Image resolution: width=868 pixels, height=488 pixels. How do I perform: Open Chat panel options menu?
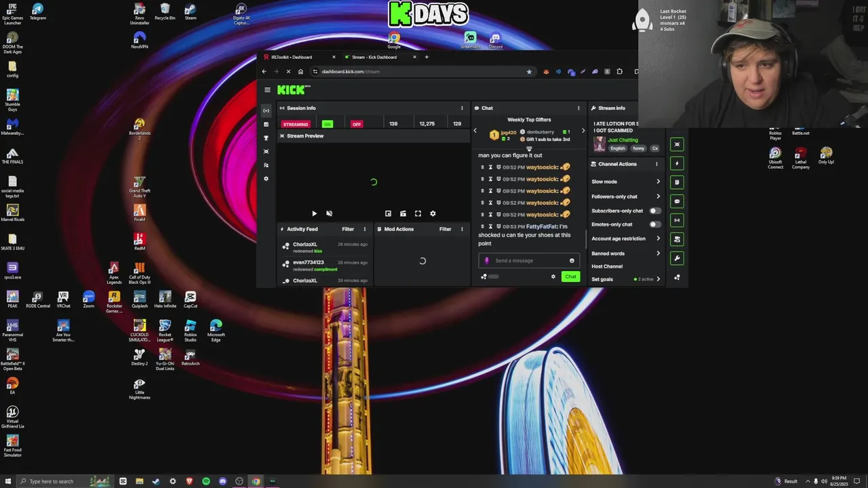[x=578, y=108]
